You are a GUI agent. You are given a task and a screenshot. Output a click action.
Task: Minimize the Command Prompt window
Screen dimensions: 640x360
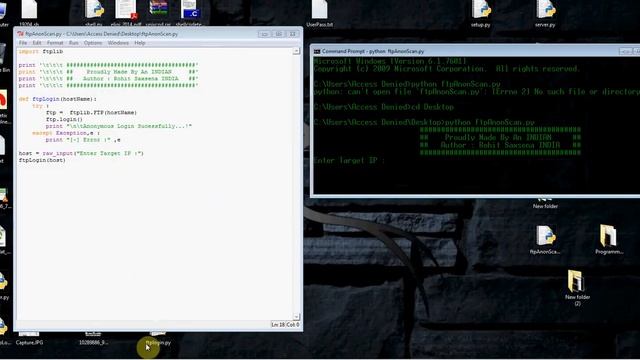(x=625, y=51)
